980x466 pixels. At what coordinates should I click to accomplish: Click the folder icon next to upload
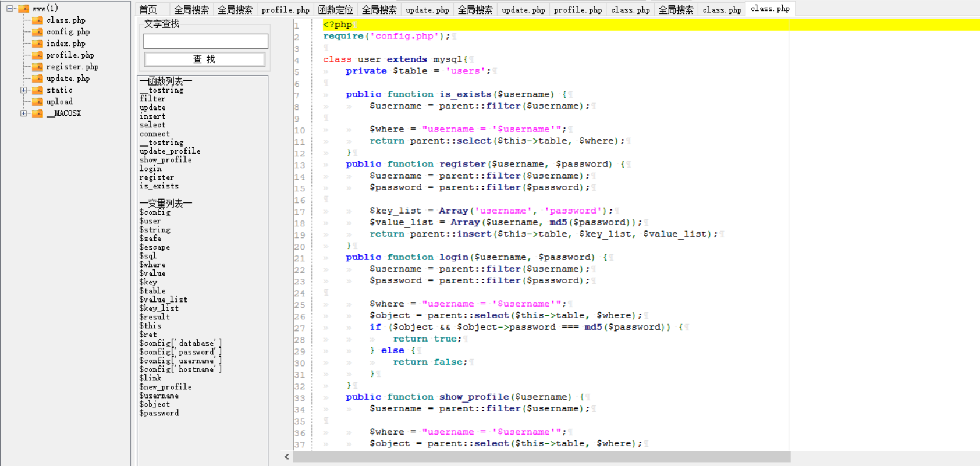(x=37, y=101)
